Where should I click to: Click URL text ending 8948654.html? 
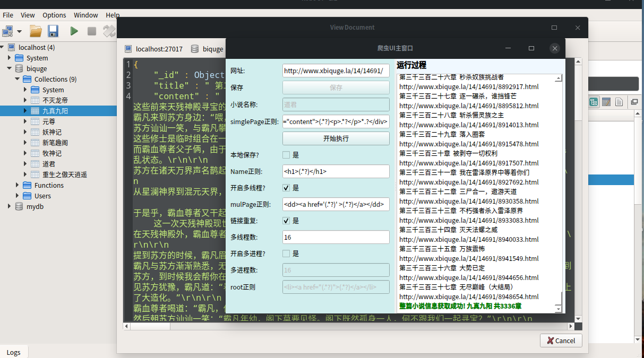pyautogui.click(x=469, y=296)
